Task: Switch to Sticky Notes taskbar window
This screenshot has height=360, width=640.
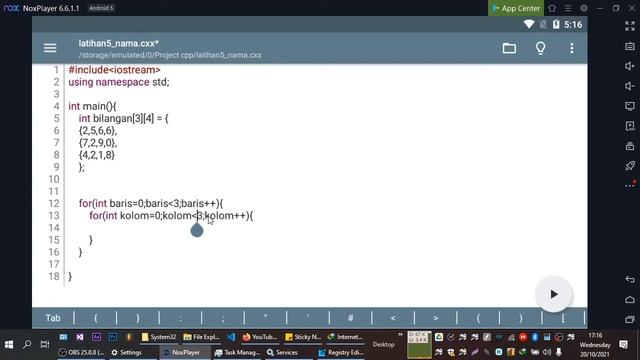Action: (x=303, y=337)
